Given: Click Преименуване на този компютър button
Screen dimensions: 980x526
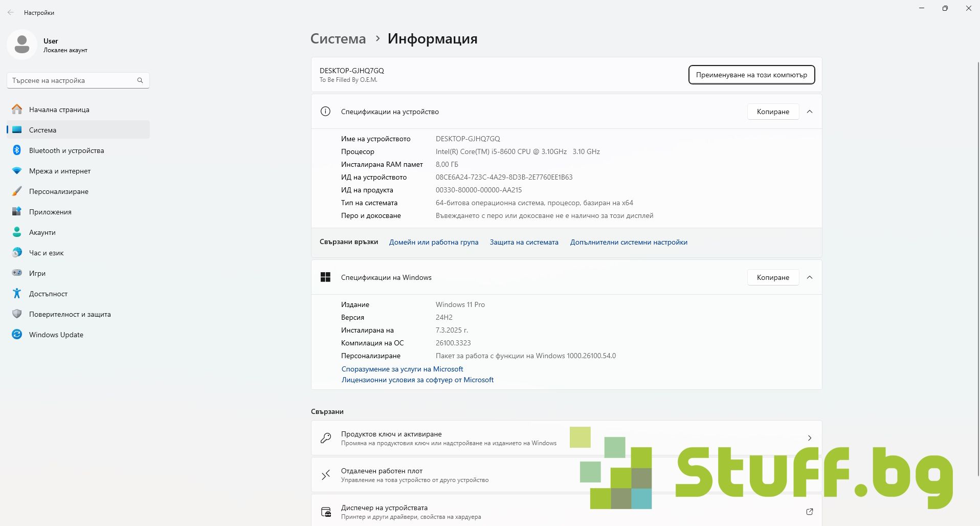Looking at the screenshot, I should pyautogui.click(x=751, y=75).
